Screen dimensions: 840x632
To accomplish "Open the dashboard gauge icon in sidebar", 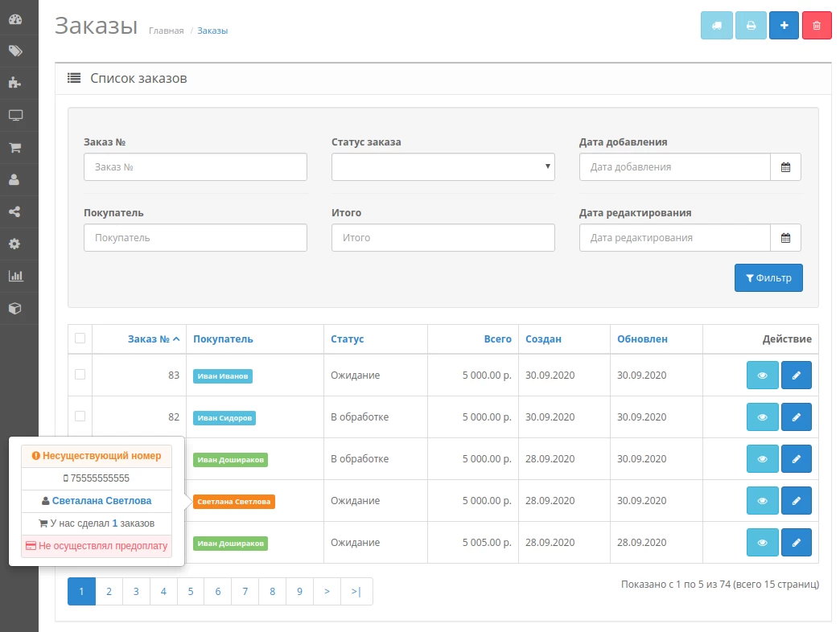I will point(15,19).
